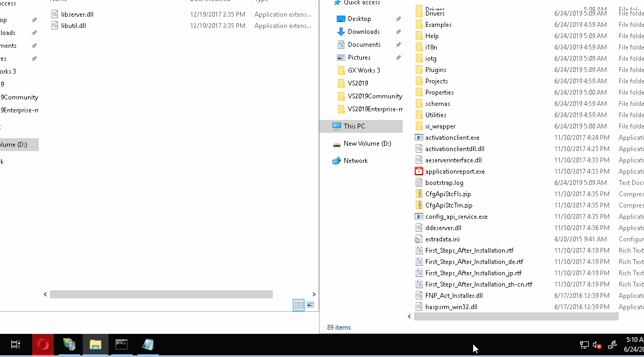Unpin Downloads from Quick access
Screen dimensions: 644x357
coord(397,31)
